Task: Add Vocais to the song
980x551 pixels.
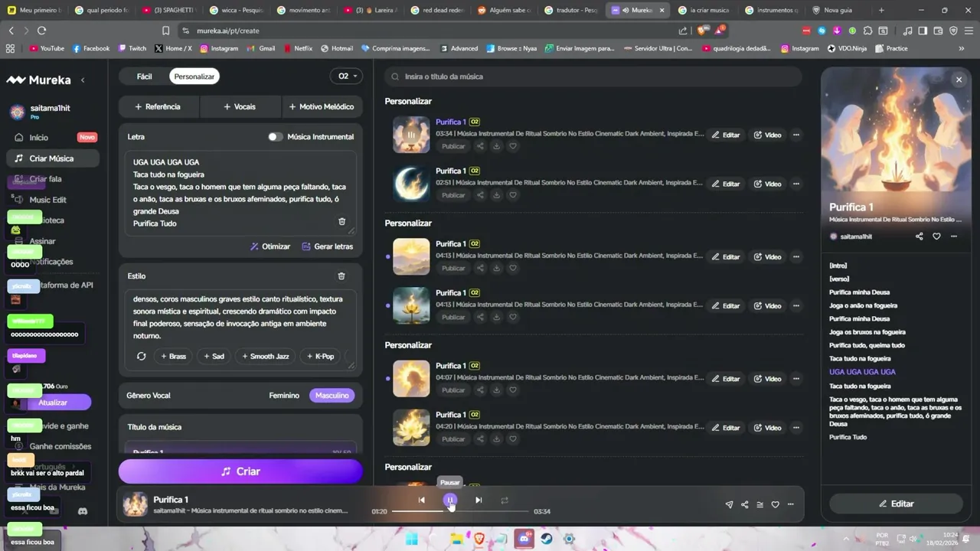Action: click(x=240, y=106)
